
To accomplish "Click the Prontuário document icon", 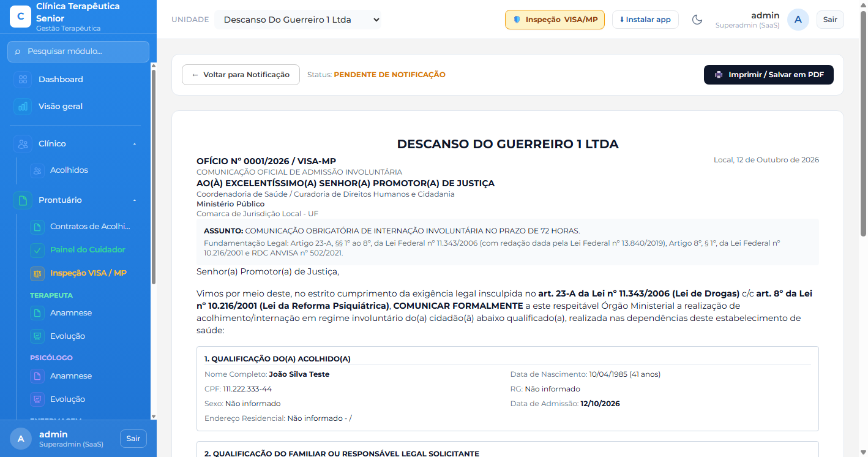I will click(x=23, y=200).
